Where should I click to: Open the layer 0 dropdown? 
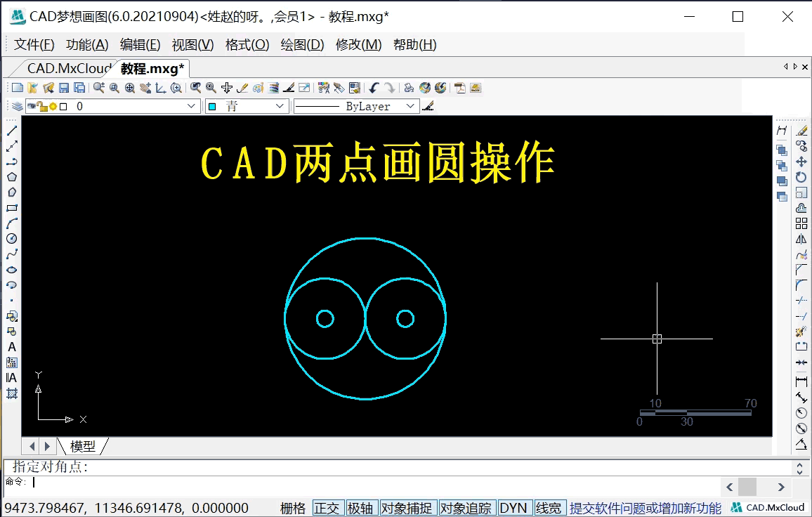tap(191, 106)
